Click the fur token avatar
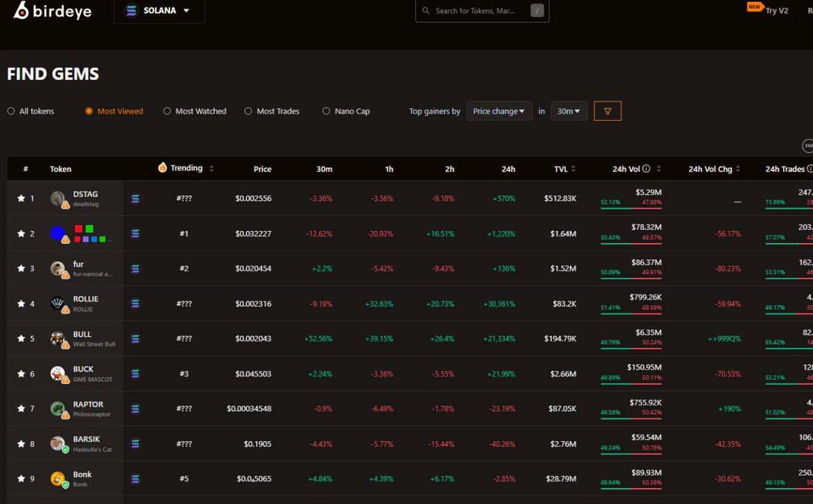The image size is (813, 504). tap(58, 268)
